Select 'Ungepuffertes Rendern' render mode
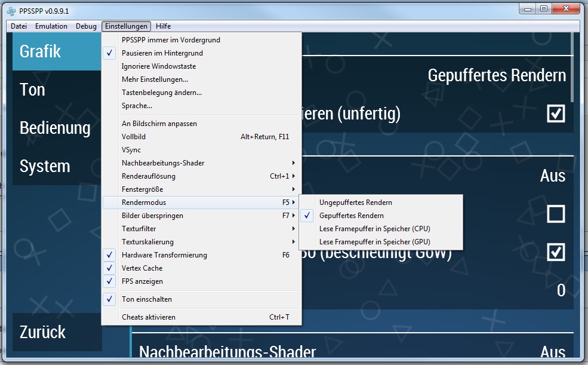Screen dimensions: 588x365 [x=356, y=203]
